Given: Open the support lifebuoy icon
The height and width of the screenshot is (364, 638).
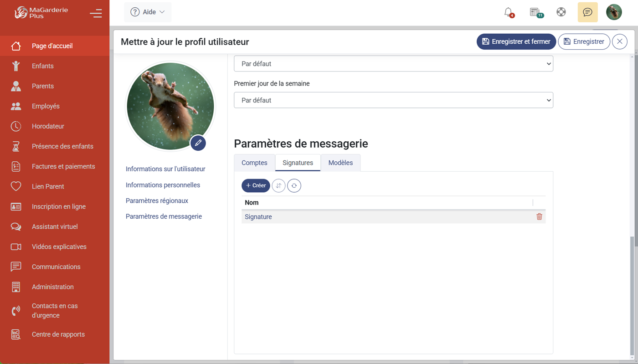Looking at the screenshot, I should [561, 12].
